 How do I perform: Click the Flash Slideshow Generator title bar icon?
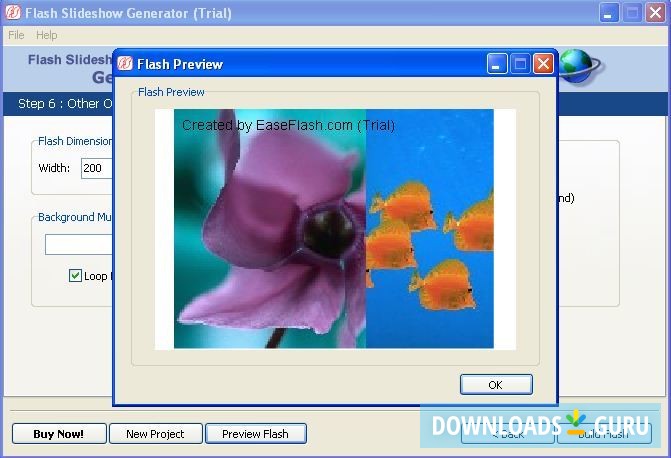[13, 12]
